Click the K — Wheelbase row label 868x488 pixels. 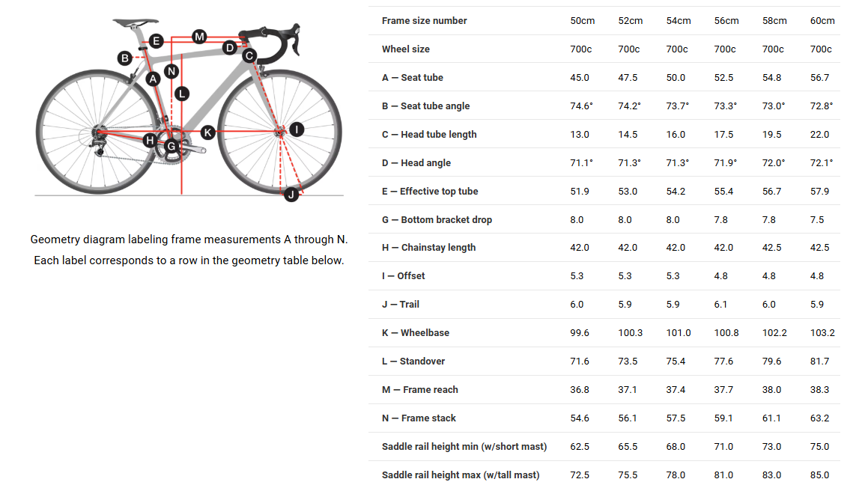(x=415, y=333)
